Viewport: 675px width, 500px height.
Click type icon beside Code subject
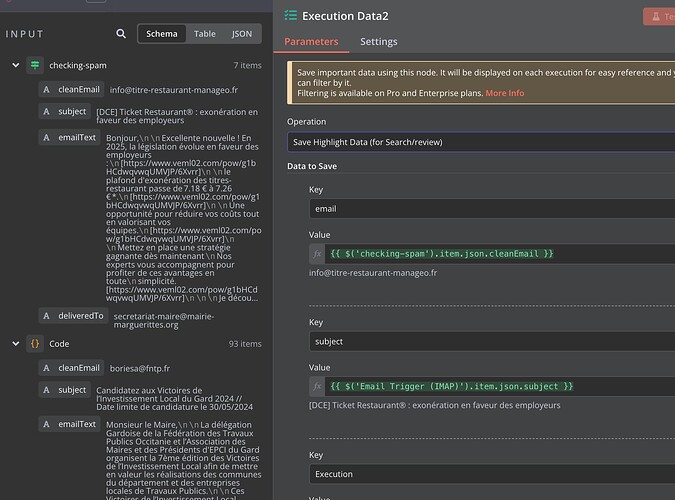click(46, 390)
